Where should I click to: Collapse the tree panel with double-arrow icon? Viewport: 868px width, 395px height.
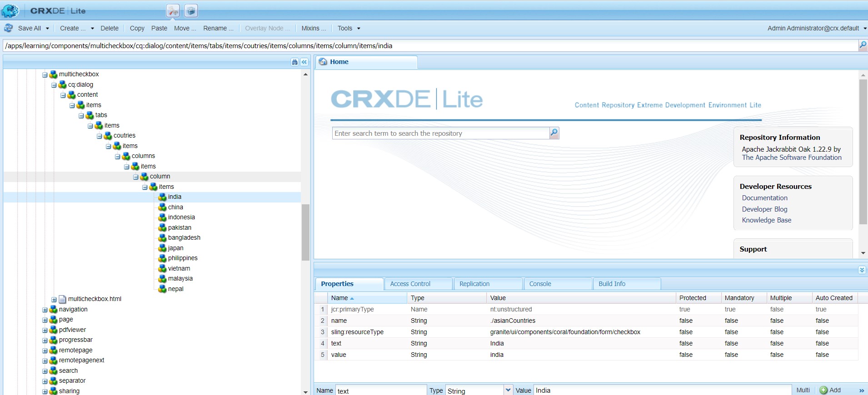click(304, 62)
